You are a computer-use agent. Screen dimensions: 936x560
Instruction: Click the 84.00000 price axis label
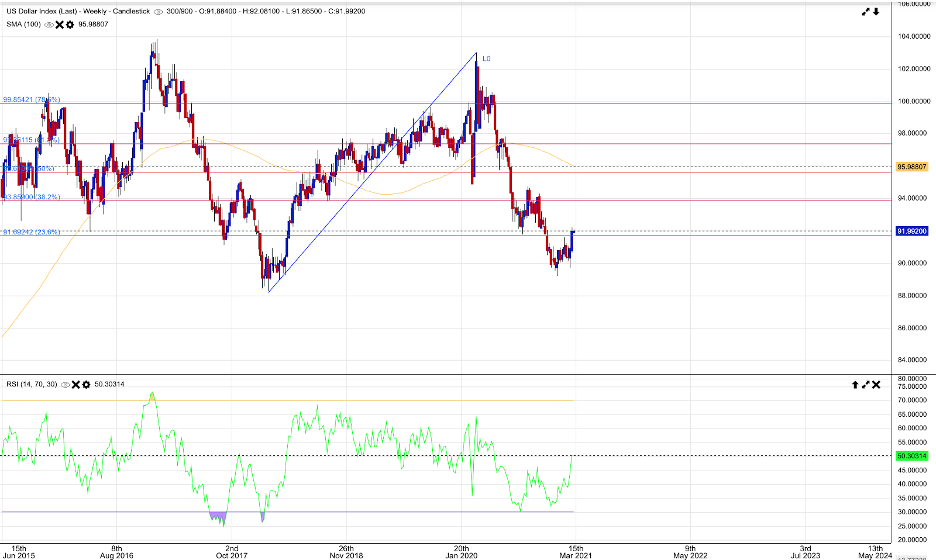pyautogui.click(x=913, y=360)
